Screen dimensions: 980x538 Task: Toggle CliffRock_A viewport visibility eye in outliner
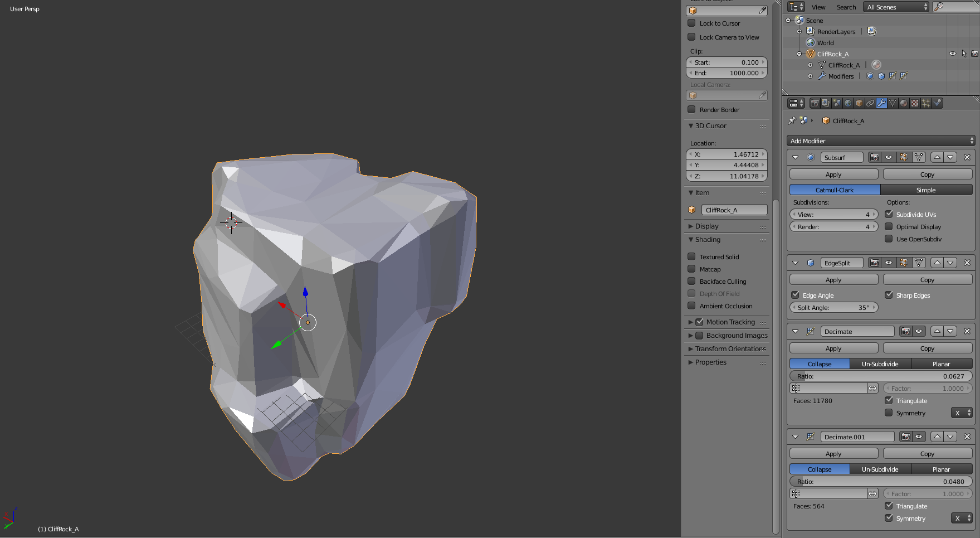pyautogui.click(x=953, y=54)
